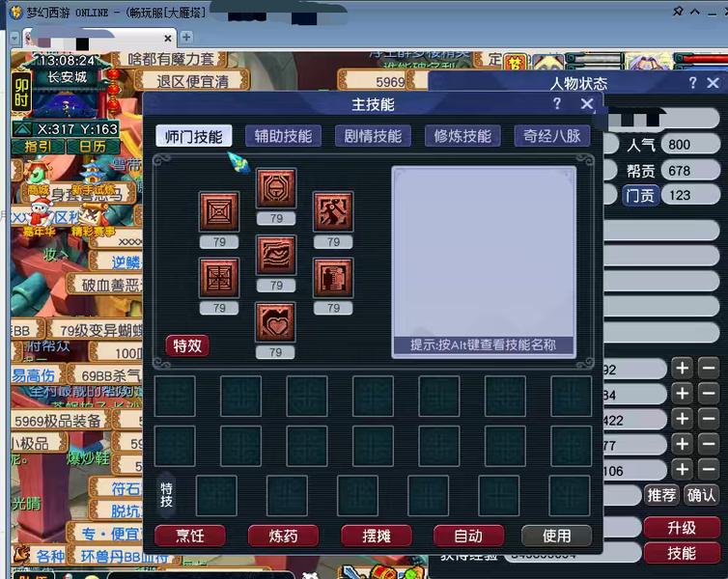The height and width of the screenshot is (579, 728).
Task: Switch to the 剧情技能 tab
Action: [x=373, y=136]
